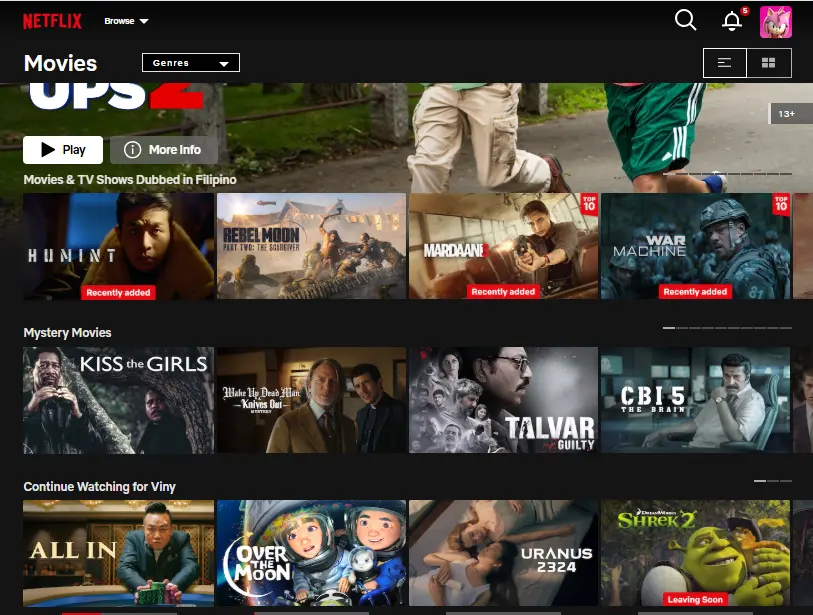This screenshot has height=615, width=813.
Task: Click Mystery Movies row page indicator
Action: tap(727, 328)
